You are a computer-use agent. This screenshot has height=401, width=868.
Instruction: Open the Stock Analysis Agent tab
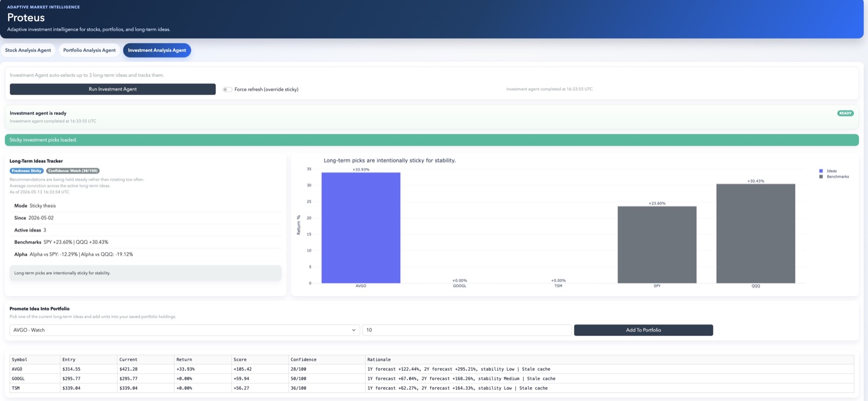click(x=28, y=50)
